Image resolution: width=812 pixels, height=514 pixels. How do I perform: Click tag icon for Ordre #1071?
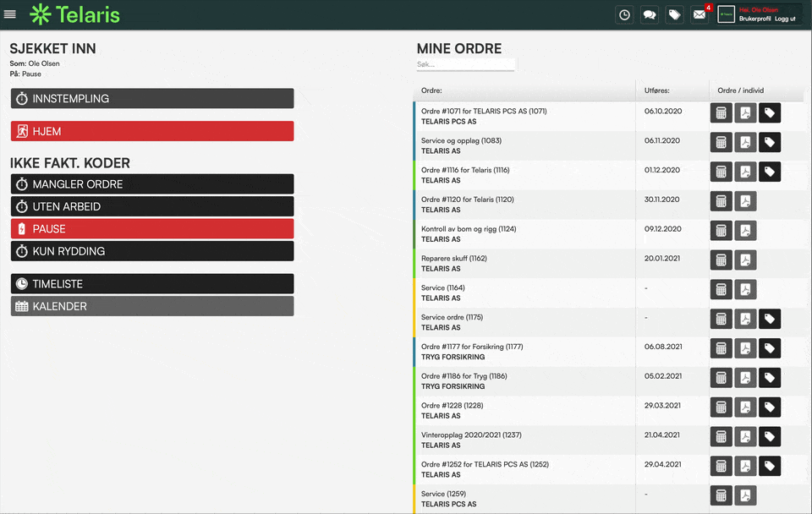(x=770, y=112)
